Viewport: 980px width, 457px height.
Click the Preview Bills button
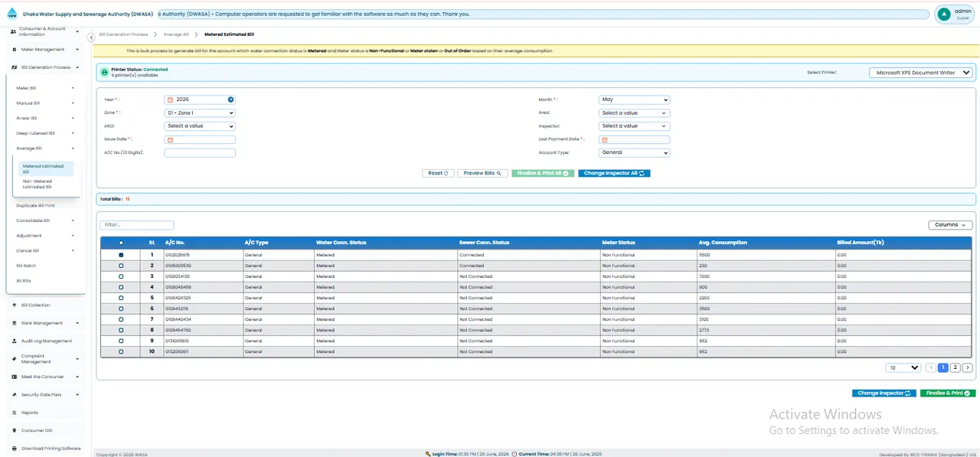click(483, 174)
